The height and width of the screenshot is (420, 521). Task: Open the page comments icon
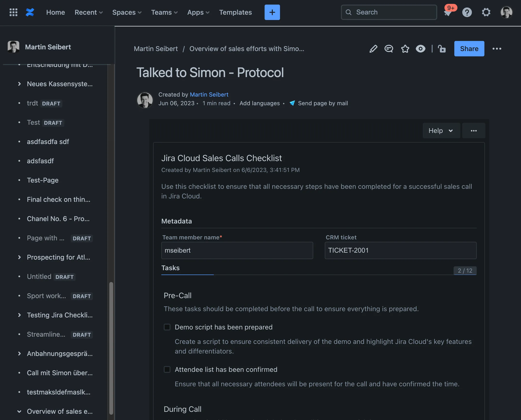click(x=389, y=49)
